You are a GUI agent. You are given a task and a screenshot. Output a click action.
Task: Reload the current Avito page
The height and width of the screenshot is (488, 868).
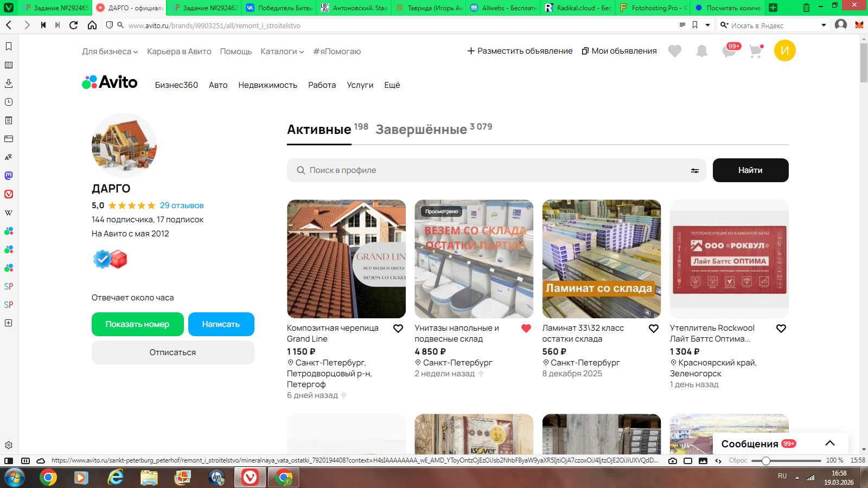[x=74, y=25]
